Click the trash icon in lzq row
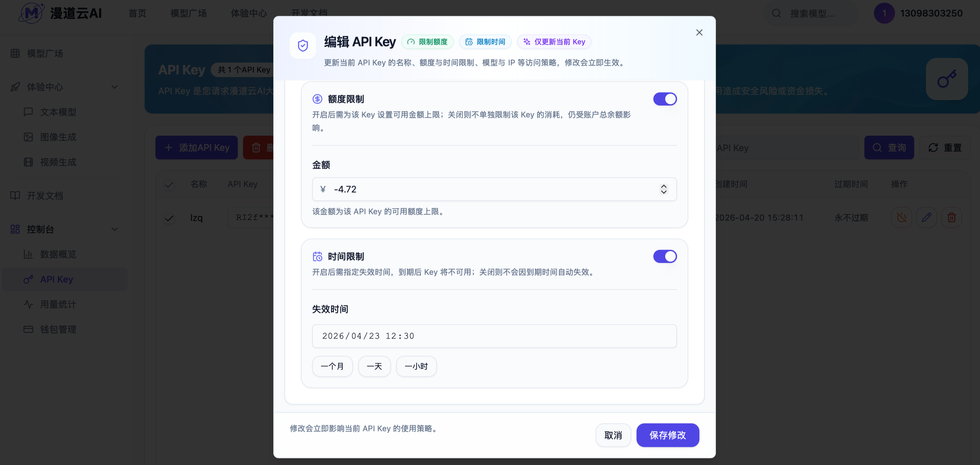980x465 pixels. (x=951, y=218)
